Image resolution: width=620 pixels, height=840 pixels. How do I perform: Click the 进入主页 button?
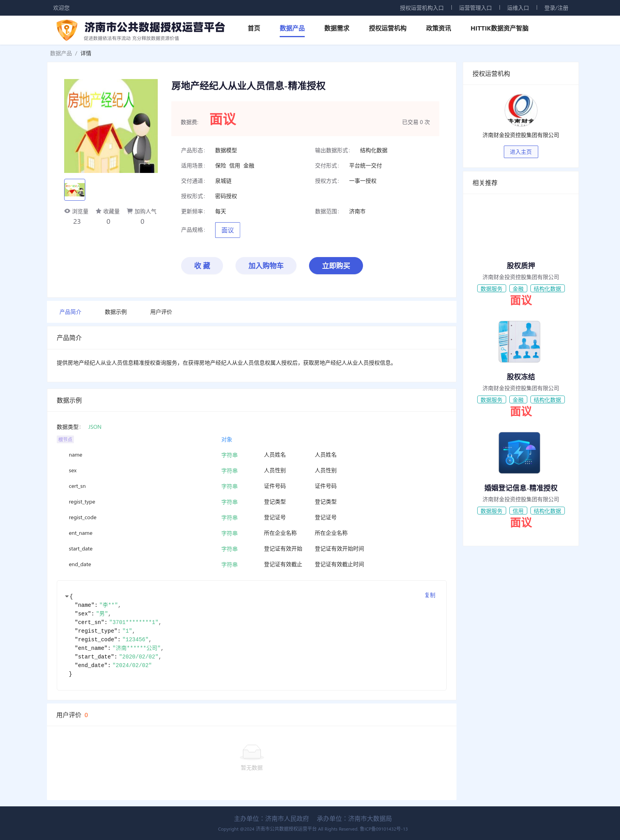point(521,152)
